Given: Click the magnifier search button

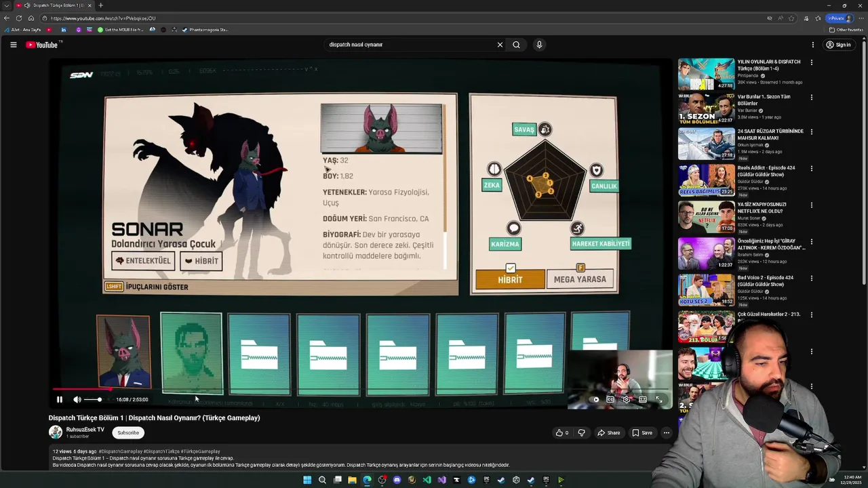Looking at the screenshot, I should [x=516, y=45].
